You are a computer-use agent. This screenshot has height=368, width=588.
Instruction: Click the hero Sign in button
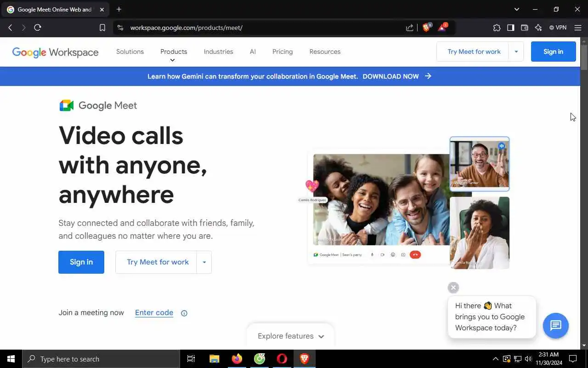click(x=81, y=262)
